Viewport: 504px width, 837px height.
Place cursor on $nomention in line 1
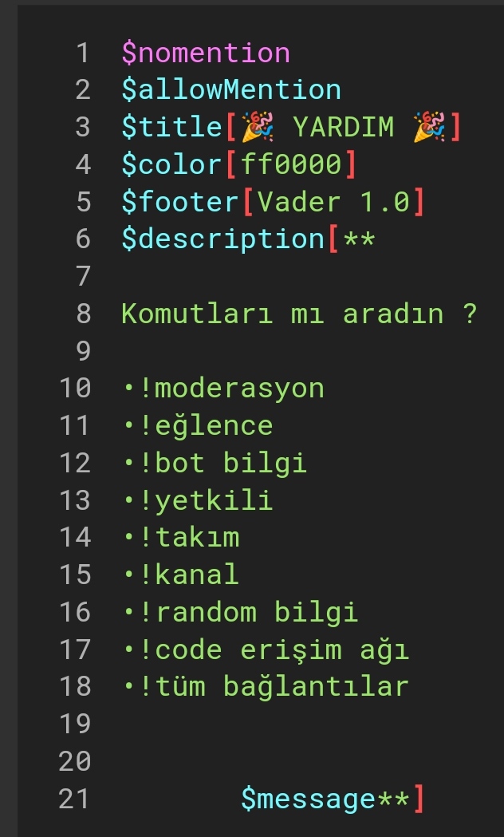click(x=206, y=53)
